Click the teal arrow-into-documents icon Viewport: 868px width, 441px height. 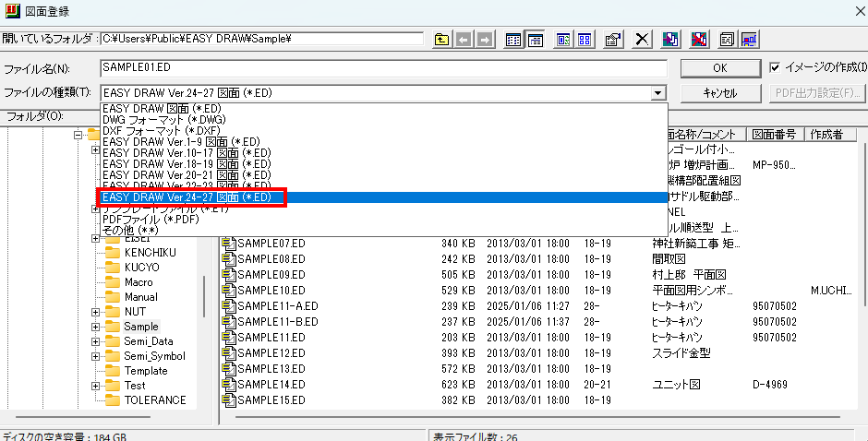(670, 40)
